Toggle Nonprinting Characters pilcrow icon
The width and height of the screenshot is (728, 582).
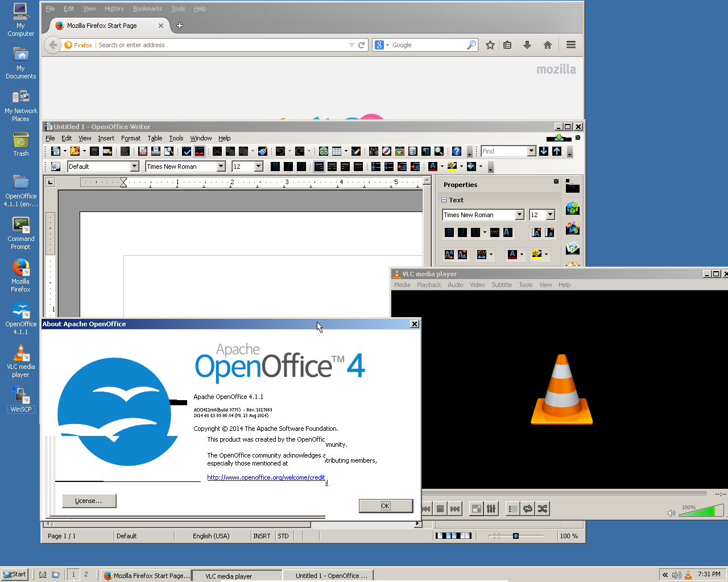[425, 151]
